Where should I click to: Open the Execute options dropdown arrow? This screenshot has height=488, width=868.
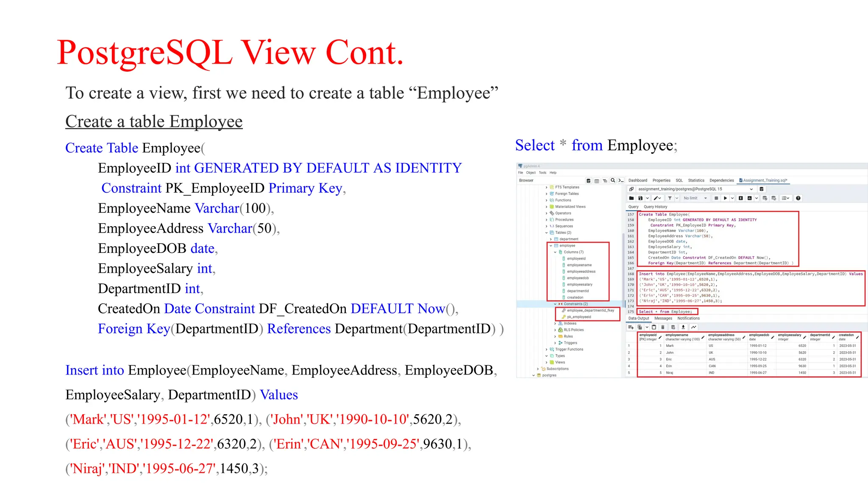tap(732, 198)
